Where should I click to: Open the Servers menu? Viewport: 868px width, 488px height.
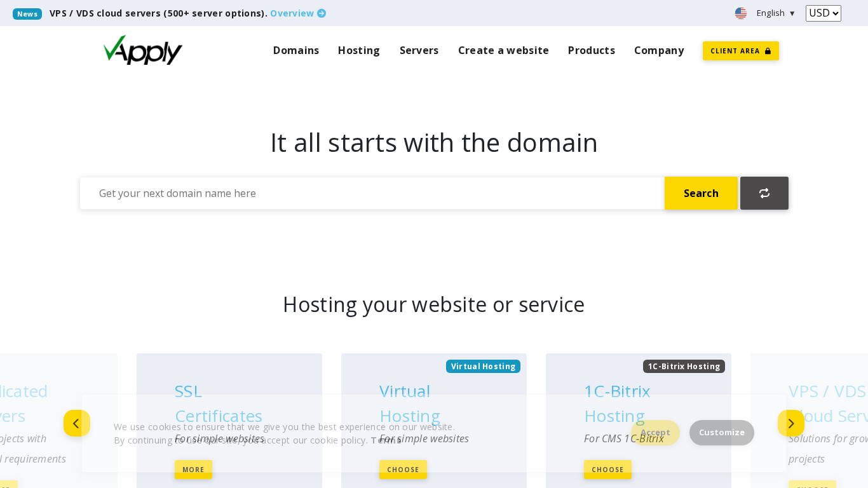pos(419,50)
